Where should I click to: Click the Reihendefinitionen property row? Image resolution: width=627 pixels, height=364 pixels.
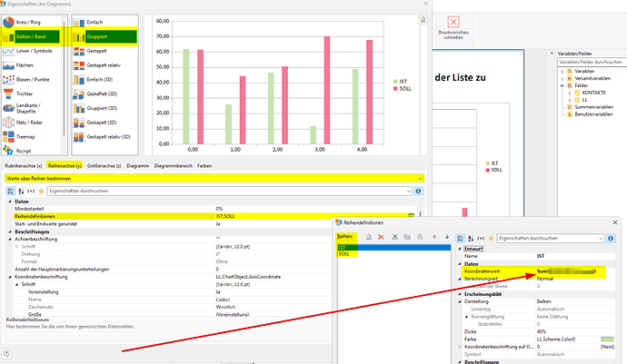(x=214, y=216)
